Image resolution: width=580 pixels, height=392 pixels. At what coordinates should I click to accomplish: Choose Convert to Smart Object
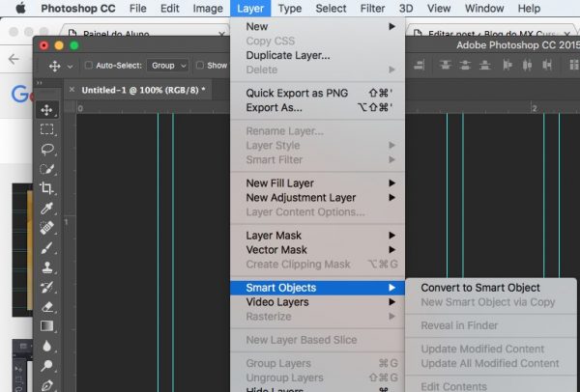click(491, 288)
